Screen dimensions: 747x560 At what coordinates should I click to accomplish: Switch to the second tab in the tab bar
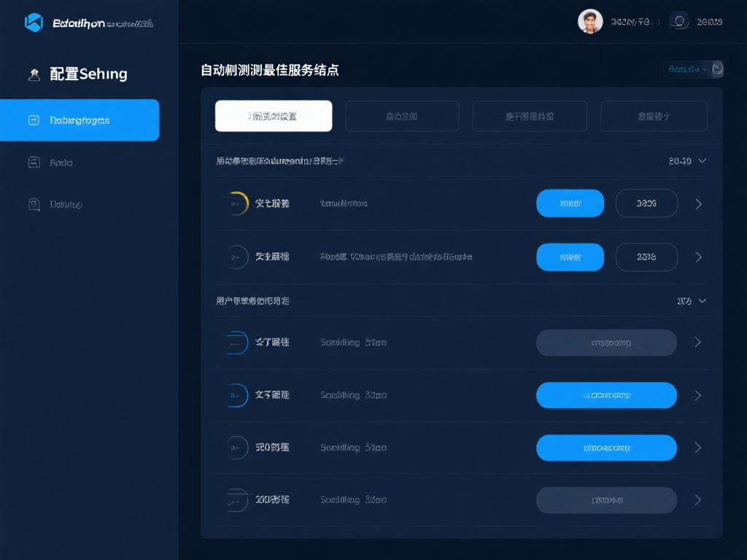(x=402, y=115)
